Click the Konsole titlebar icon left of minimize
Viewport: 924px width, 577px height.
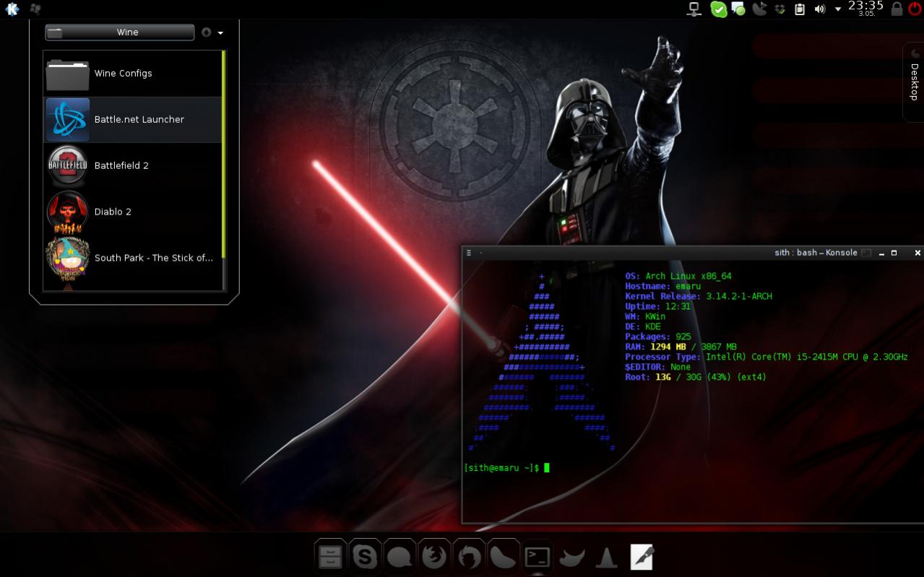click(x=866, y=253)
